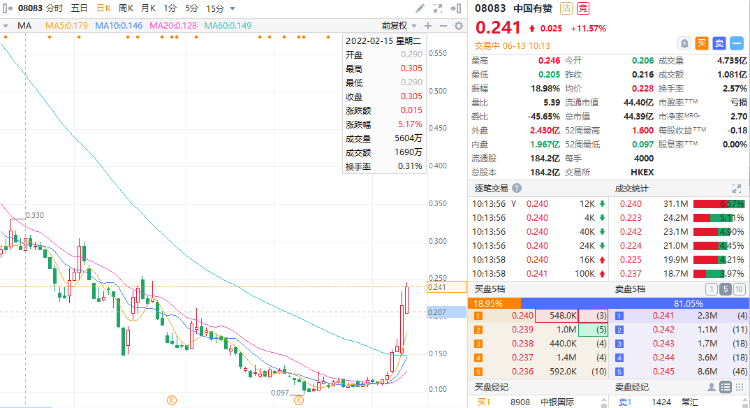Screen dimensions: 750x408
Task: Click the 0.241 current price tag on the axis
Action: [x=447, y=287]
